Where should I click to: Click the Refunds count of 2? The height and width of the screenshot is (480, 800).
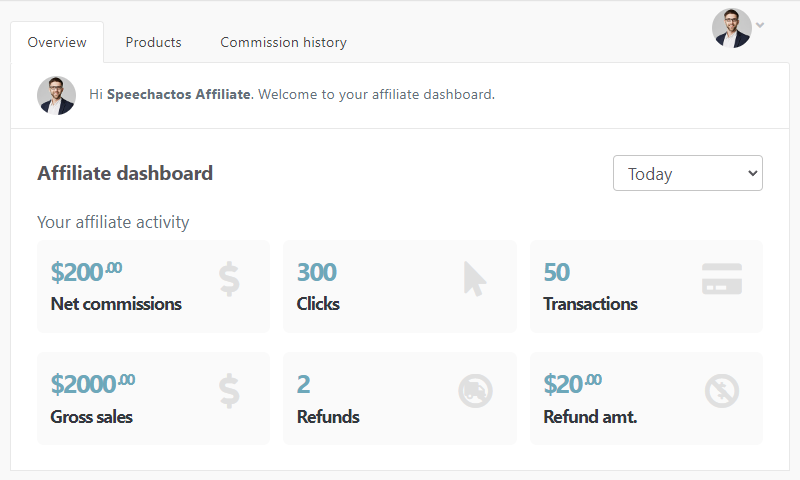pyautogui.click(x=304, y=385)
